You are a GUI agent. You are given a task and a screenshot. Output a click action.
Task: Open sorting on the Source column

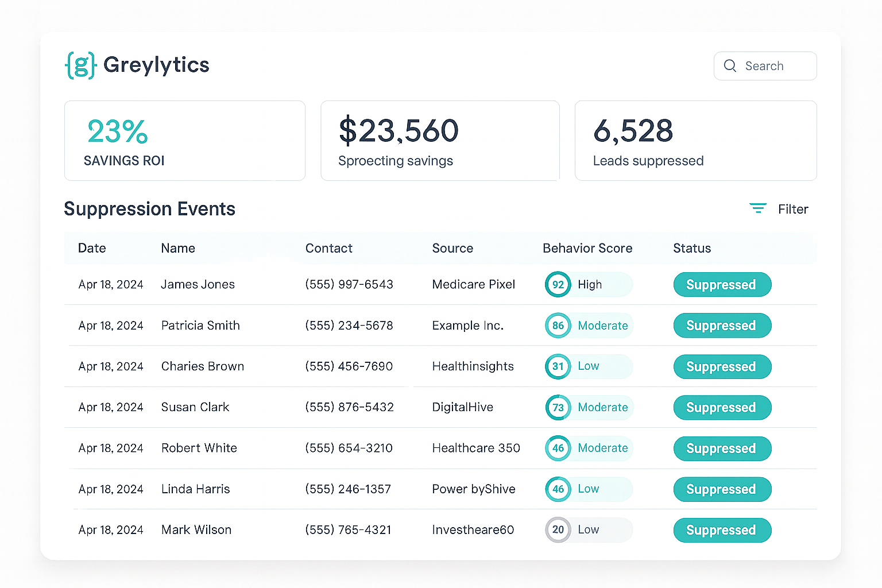point(452,248)
